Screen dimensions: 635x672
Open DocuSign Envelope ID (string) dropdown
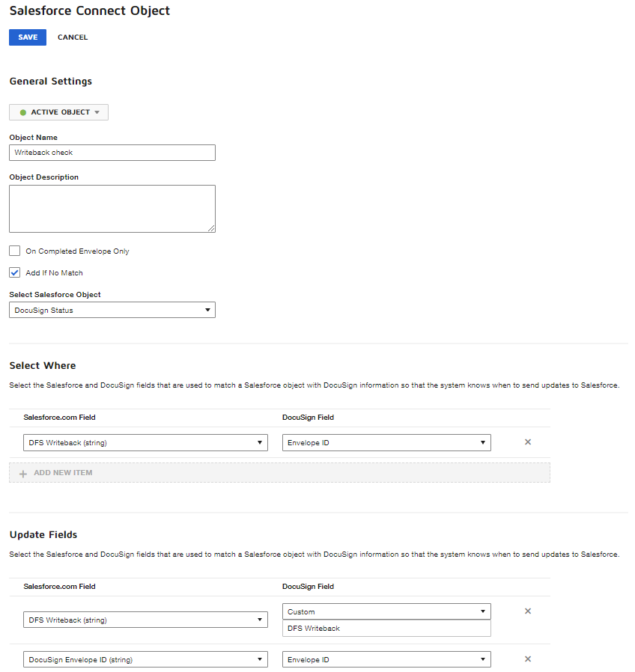[145, 659]
